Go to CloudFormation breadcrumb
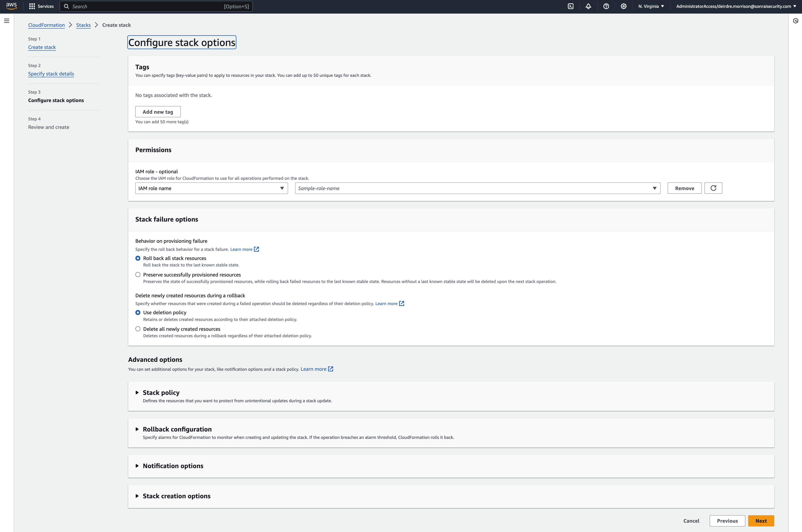 [46, 25]
